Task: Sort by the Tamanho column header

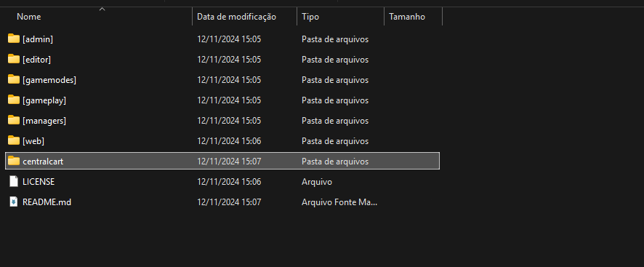Action: pos(407,17)
